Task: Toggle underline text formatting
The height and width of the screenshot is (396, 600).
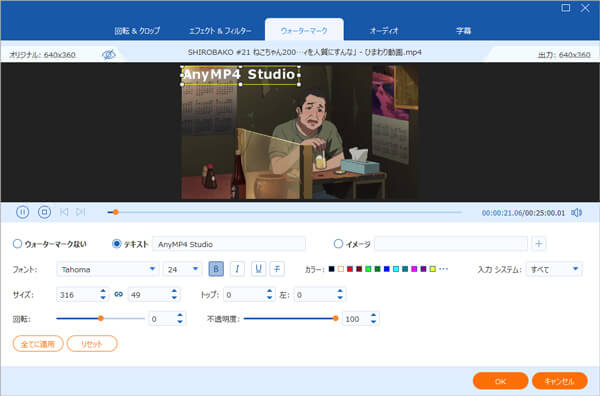Action: click(258, 269)
